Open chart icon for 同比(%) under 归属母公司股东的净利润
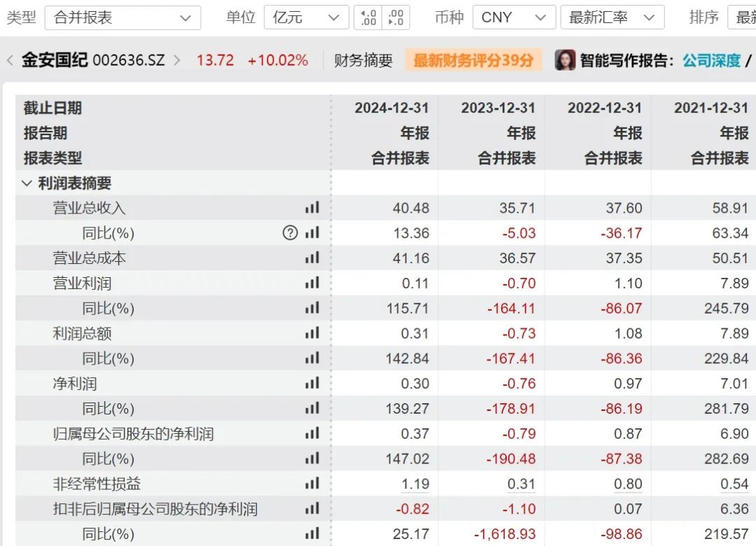Screen dimensions: 756x546 312,458
